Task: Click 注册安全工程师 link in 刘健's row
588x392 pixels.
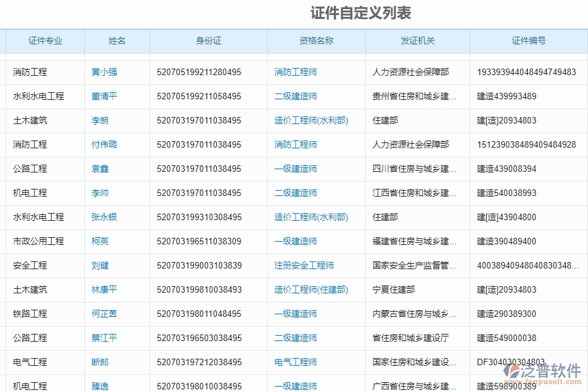Action: coord(304,265)
